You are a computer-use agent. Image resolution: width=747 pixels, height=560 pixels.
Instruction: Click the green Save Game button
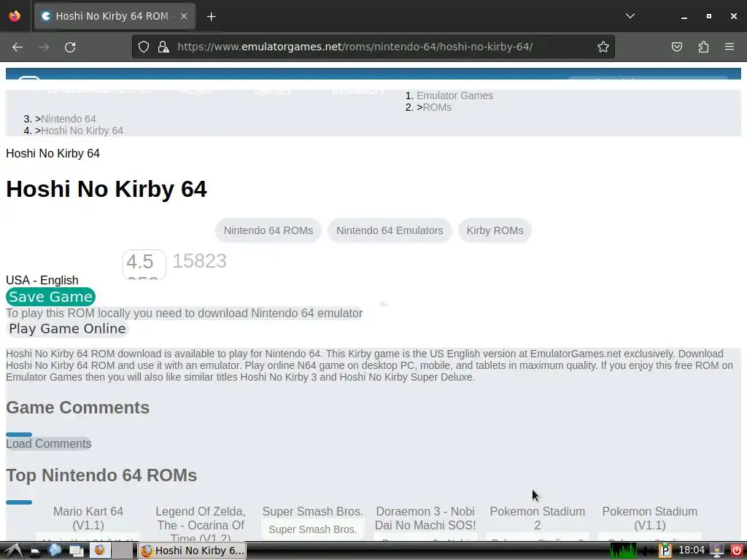(x=50, y=297)
